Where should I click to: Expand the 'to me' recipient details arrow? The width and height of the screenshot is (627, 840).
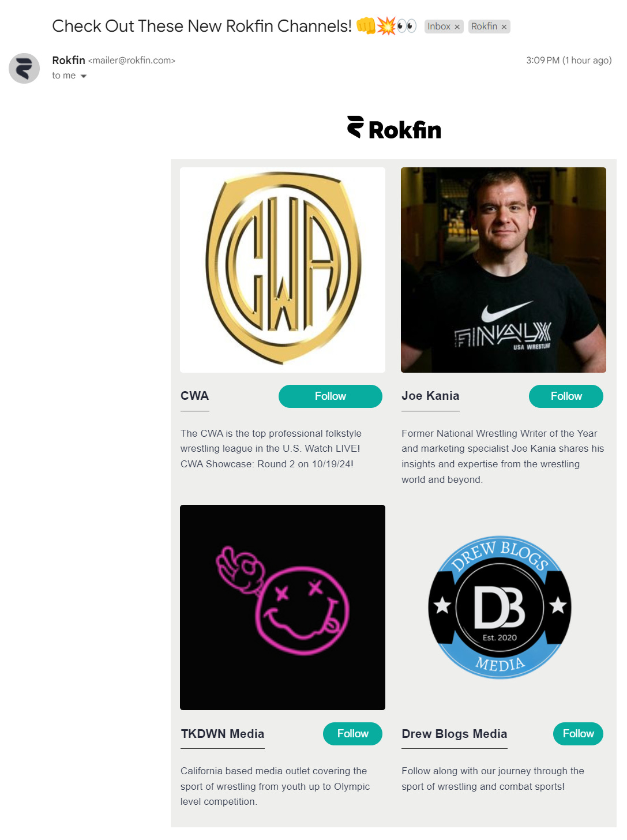coord(84,76)
